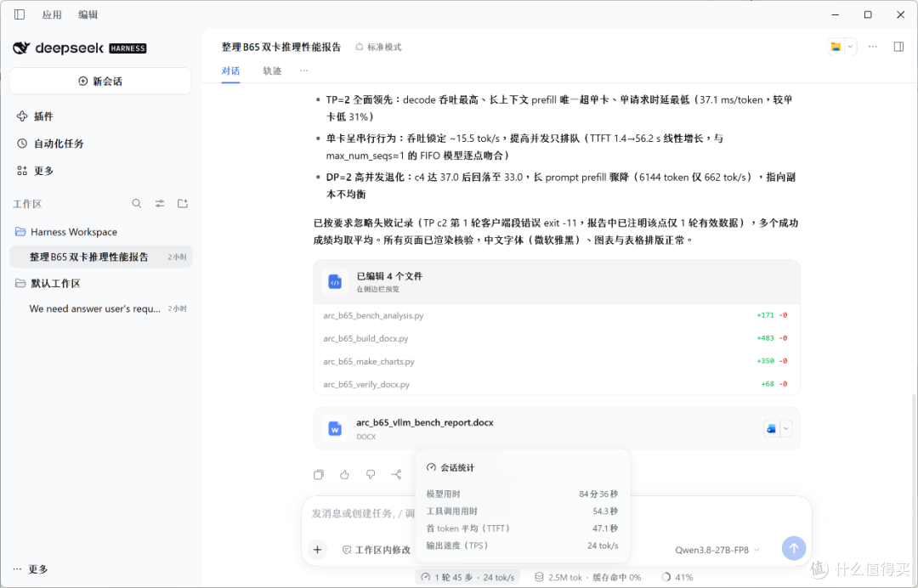
Task: Click the 会话统计 popup header
Action: tap(450, 467)
